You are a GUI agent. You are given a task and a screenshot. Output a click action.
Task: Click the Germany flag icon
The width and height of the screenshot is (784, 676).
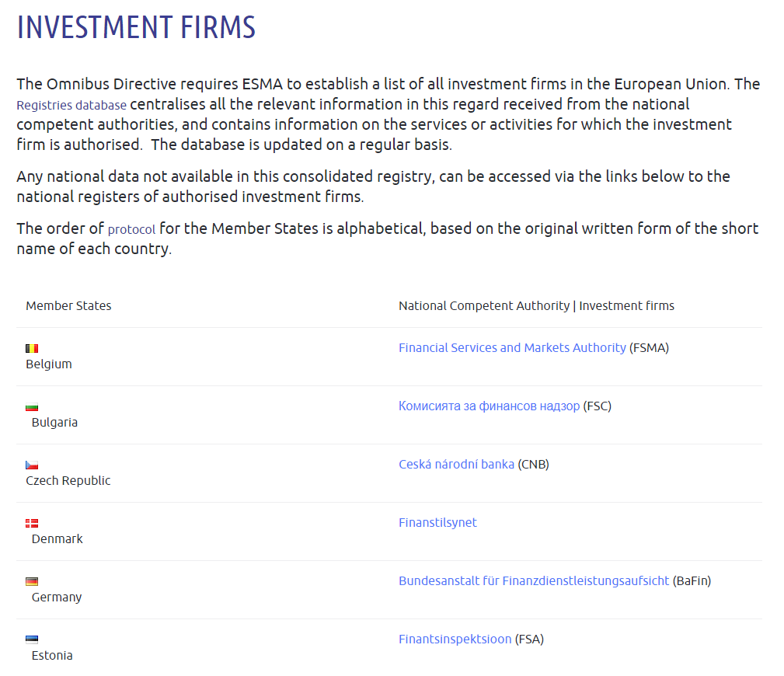32,581
